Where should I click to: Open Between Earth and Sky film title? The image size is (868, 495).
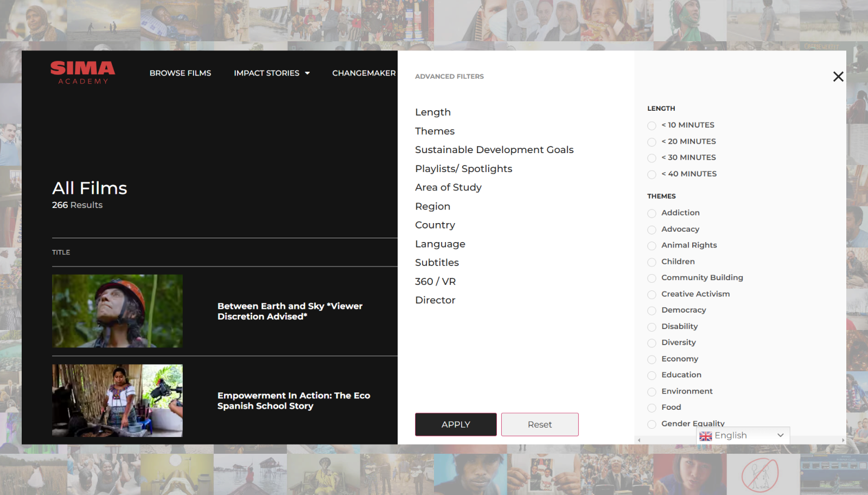click(x=290, y=312)
